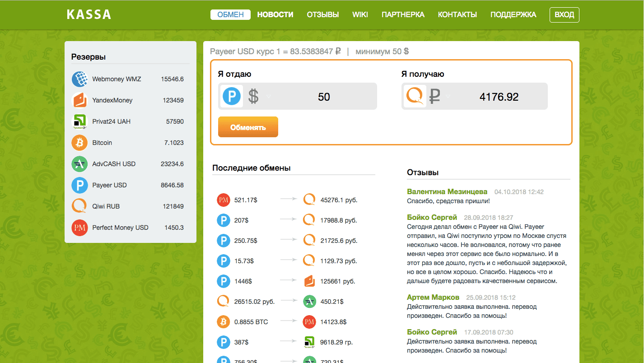The height and width of the screenshot is (363, 644).
Task: Click Payeer icon in give field
Action: pos(232,96)
